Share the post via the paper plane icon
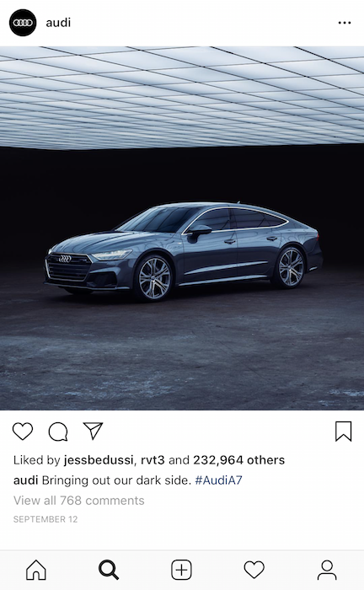 click(x=93, y=431)
